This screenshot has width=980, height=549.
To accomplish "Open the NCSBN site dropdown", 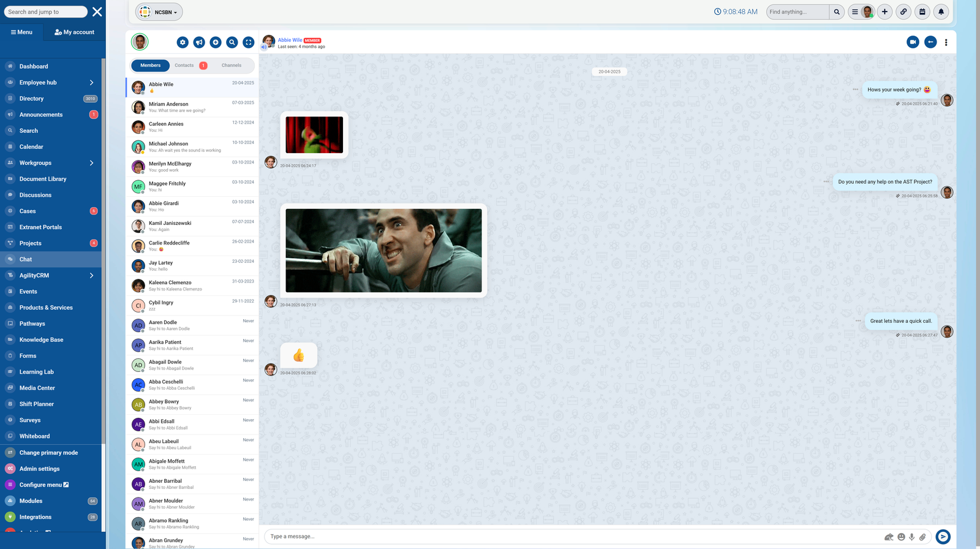I will point(159,12).
